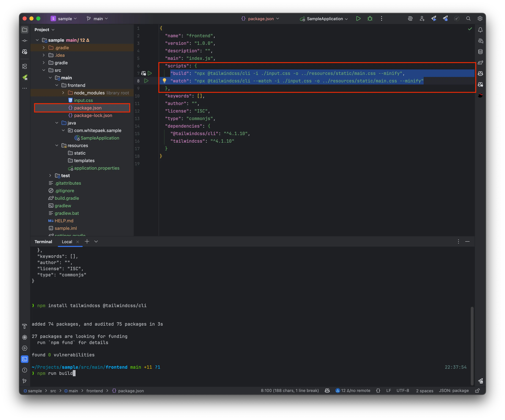Image resolution: width=505 pixels, height=420 pixels.
Task: Open the Commit tool window icon
Action: point(24,41)
